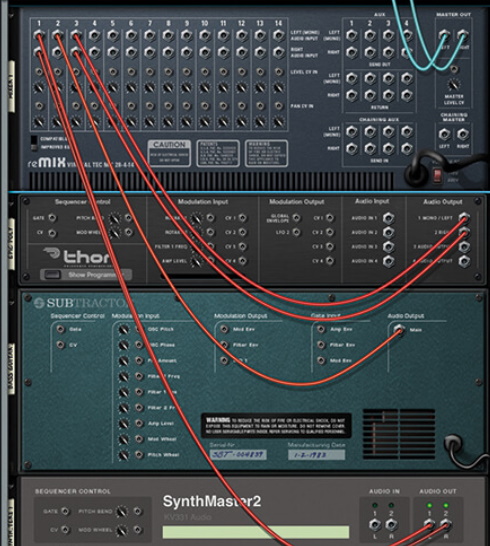490x546 pixels.
Task: Collapse the Subtractor device using its fold arrow
Action: [x=11, y=304]
